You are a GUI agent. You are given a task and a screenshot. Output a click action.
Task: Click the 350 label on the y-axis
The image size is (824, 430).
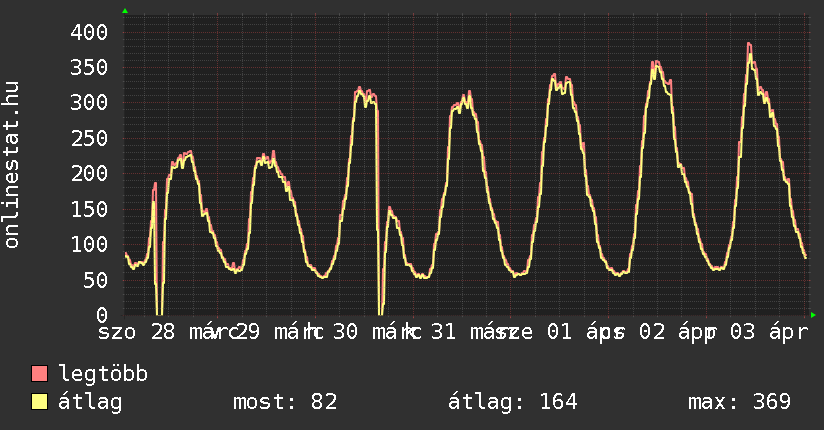(x=88, y=67)
